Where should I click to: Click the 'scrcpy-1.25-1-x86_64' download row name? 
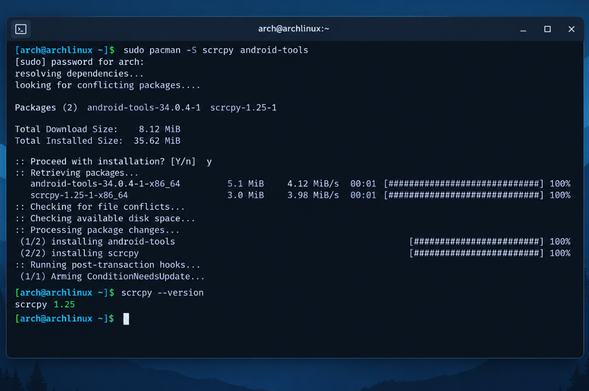tap(79, 195)
